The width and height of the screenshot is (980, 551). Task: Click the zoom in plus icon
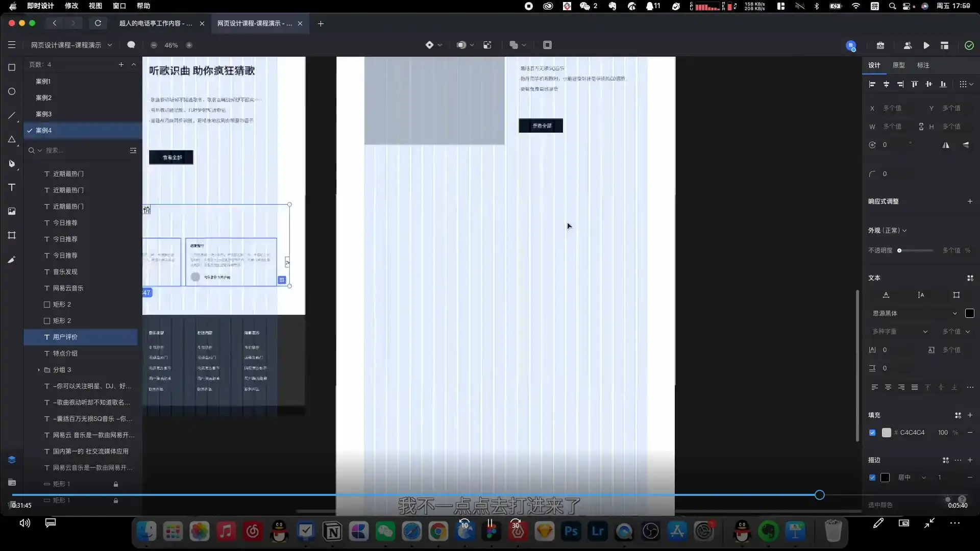(189, 45)
